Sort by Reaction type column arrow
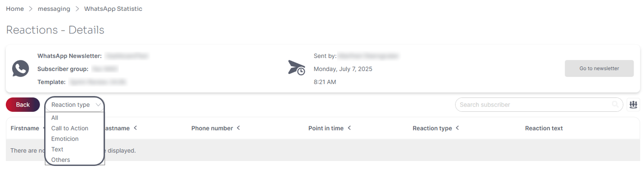Screen dimensions: 644x170 coord(457,128)
